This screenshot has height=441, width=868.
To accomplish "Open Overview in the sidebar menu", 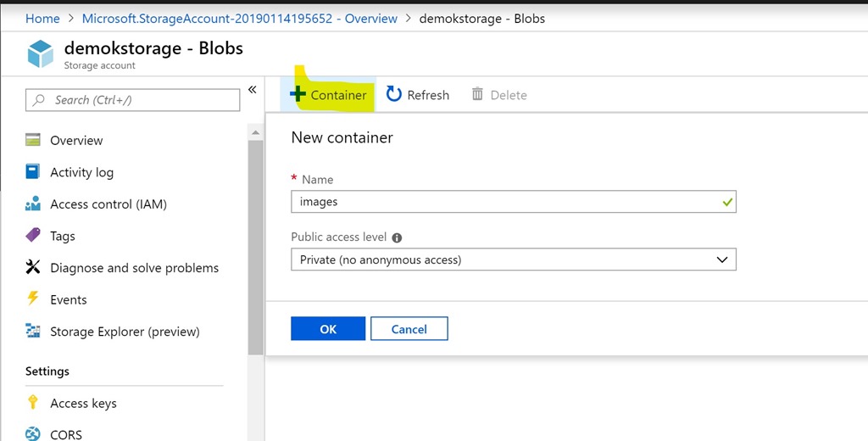I will pos(76,140).
